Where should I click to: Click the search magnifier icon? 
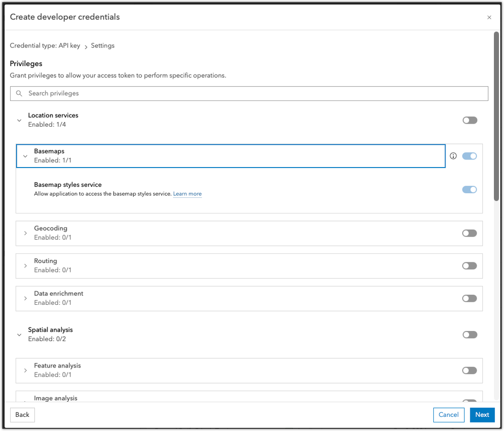[19, 93]
